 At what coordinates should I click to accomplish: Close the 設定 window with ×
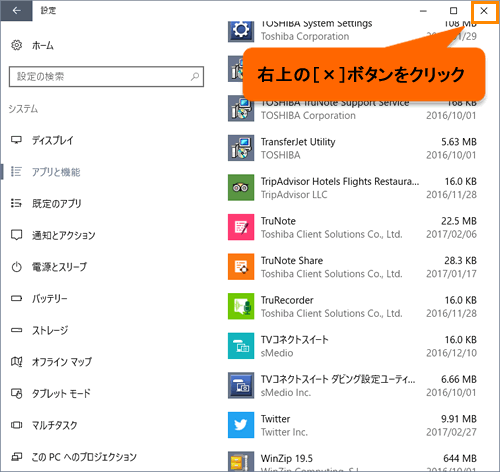coord(484,11)
